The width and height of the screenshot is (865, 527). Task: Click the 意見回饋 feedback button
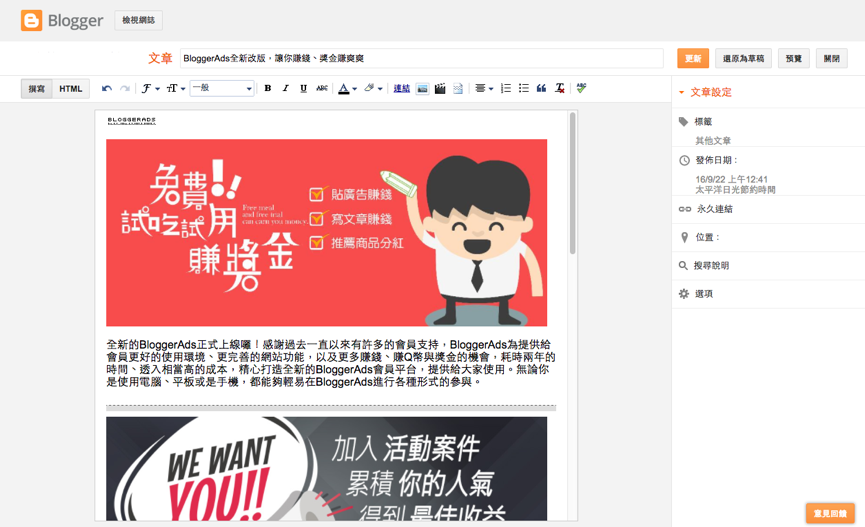tap(830, 514)
